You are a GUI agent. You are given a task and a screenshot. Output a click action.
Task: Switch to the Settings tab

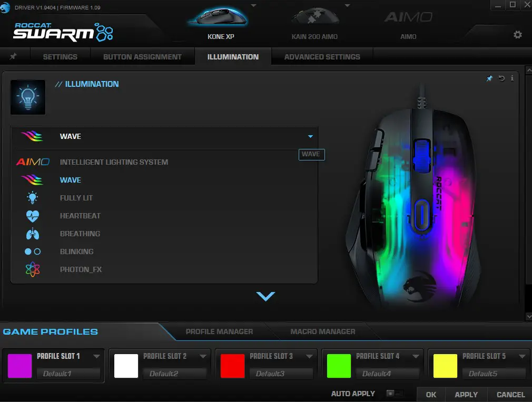pyautogui.click(x=60, y=57)
